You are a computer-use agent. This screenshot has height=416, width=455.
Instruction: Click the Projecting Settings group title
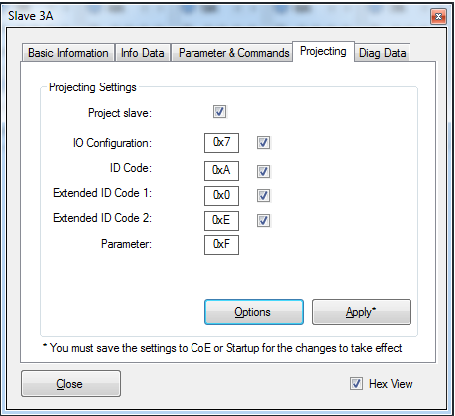(x=93, y=87)
